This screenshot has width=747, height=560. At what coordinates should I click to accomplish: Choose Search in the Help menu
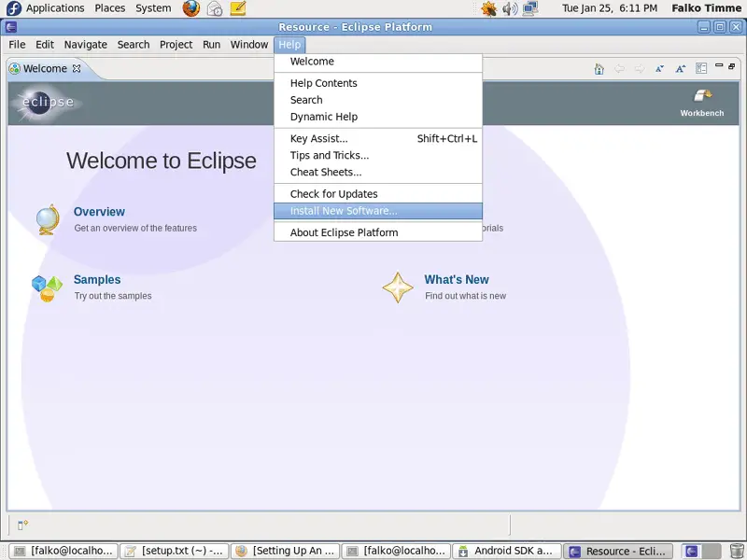378,100
